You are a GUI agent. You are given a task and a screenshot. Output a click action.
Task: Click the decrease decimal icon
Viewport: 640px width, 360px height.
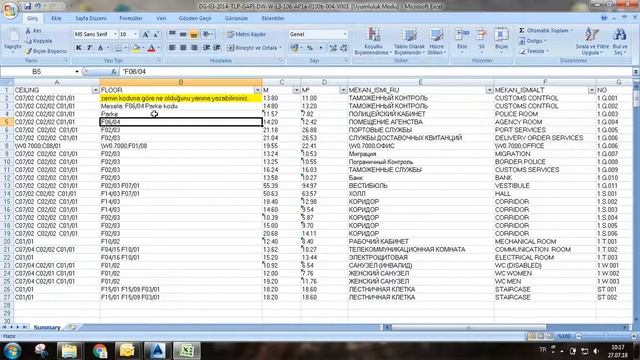[x=344, y=48]
